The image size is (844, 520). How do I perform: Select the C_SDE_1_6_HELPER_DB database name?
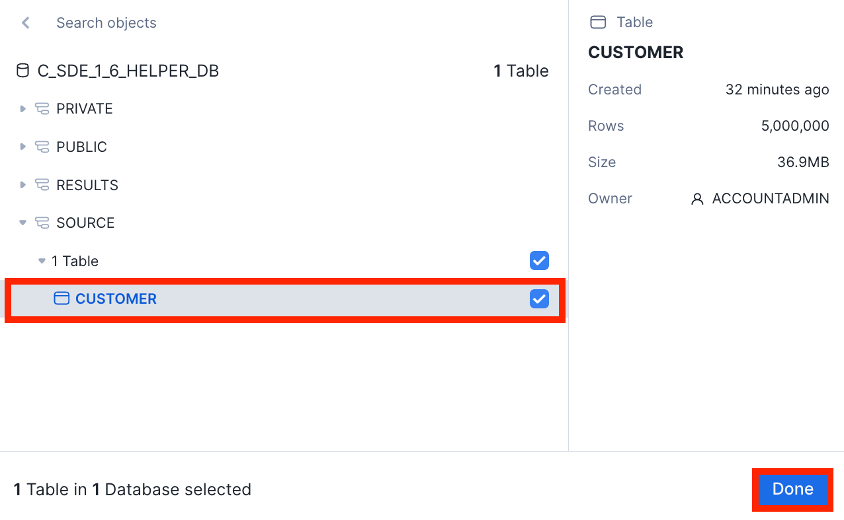[128, 71]
